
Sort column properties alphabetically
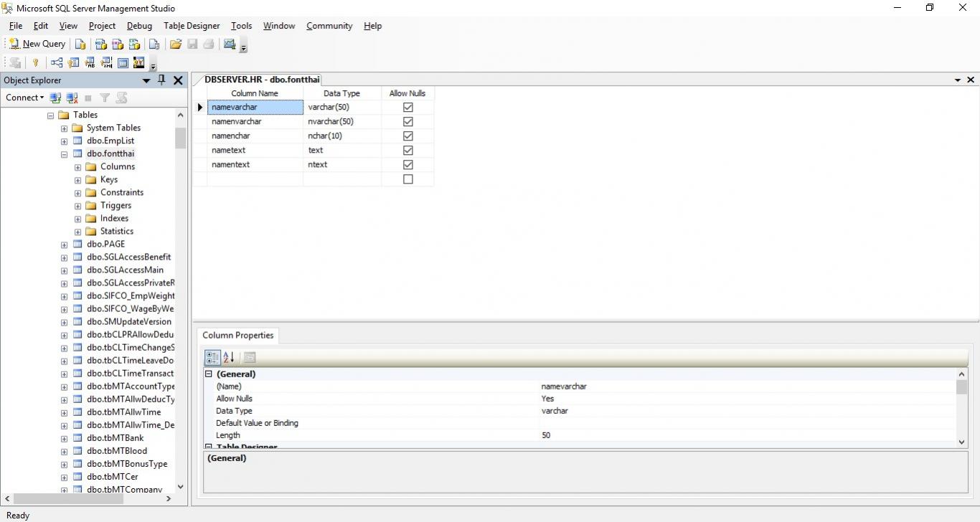(229, 357)
